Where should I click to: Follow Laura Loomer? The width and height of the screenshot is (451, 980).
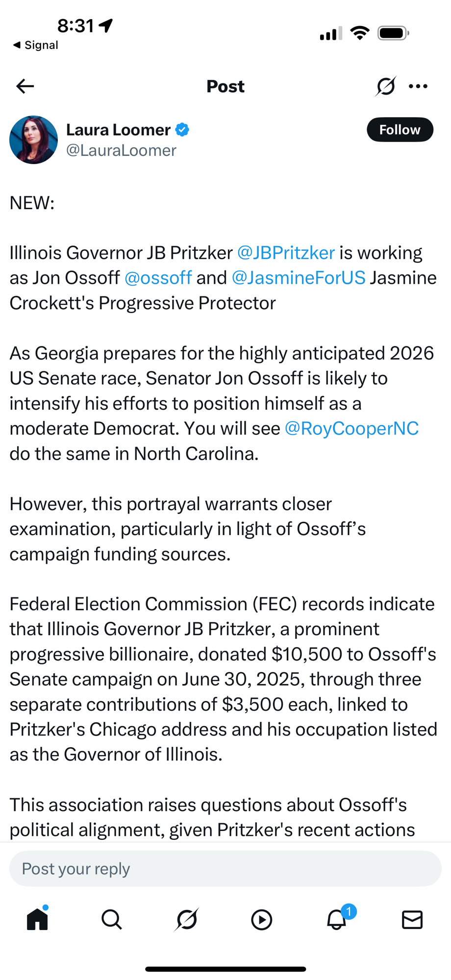pos(400,130)
